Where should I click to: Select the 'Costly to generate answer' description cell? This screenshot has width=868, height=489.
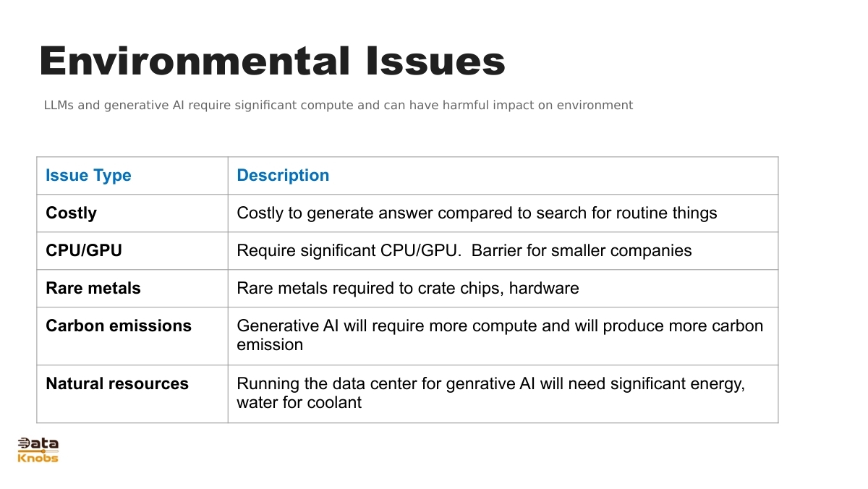pyautogui.click(x=477, y=213)
